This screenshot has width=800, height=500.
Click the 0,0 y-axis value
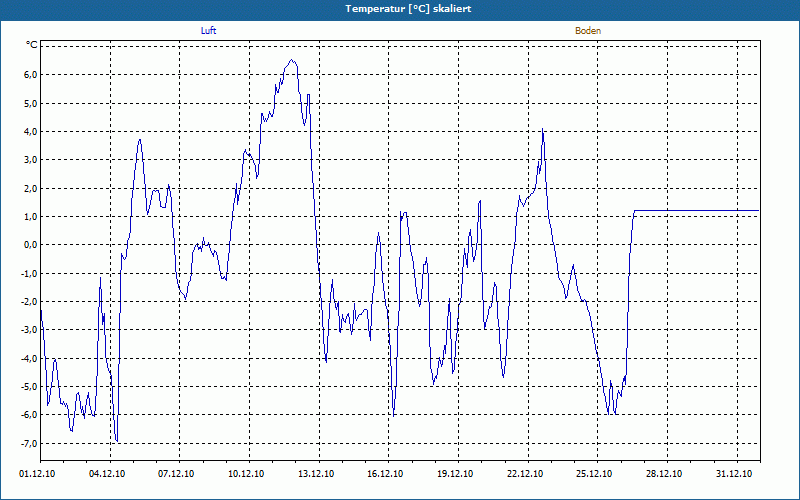tap(31, 245)
